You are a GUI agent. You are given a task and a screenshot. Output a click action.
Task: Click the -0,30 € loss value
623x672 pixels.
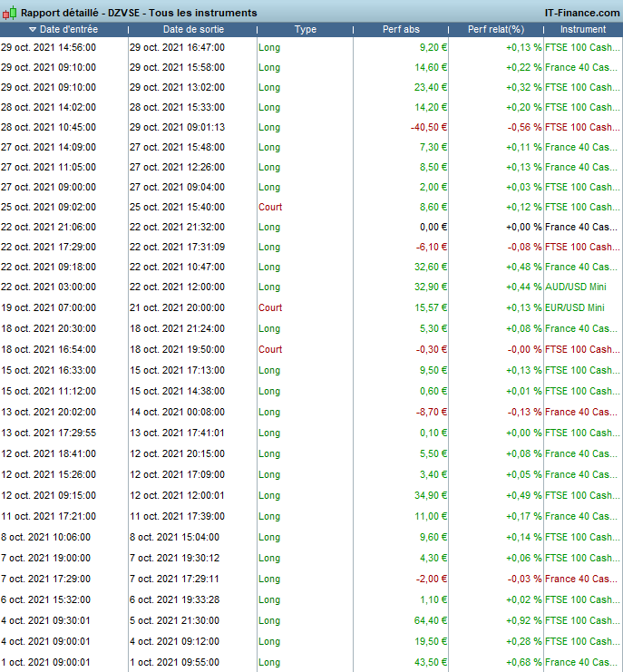[x=432, y=350]
